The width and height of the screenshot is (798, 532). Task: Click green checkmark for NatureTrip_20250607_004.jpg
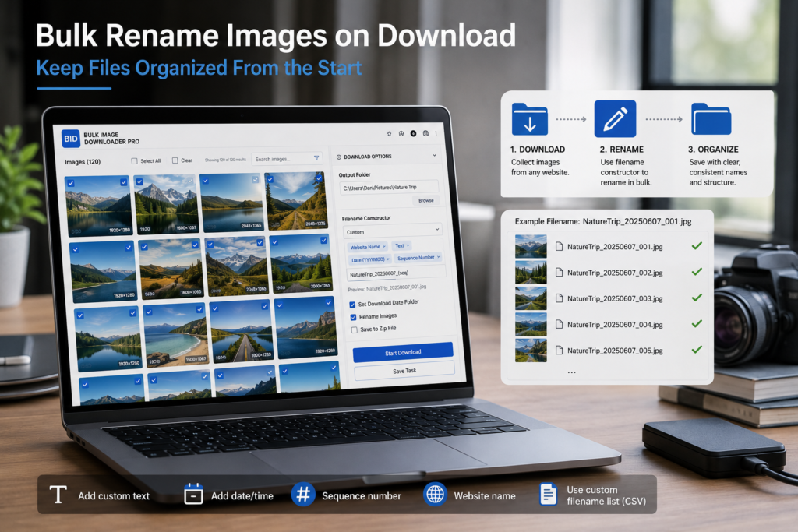coord(697,323)
